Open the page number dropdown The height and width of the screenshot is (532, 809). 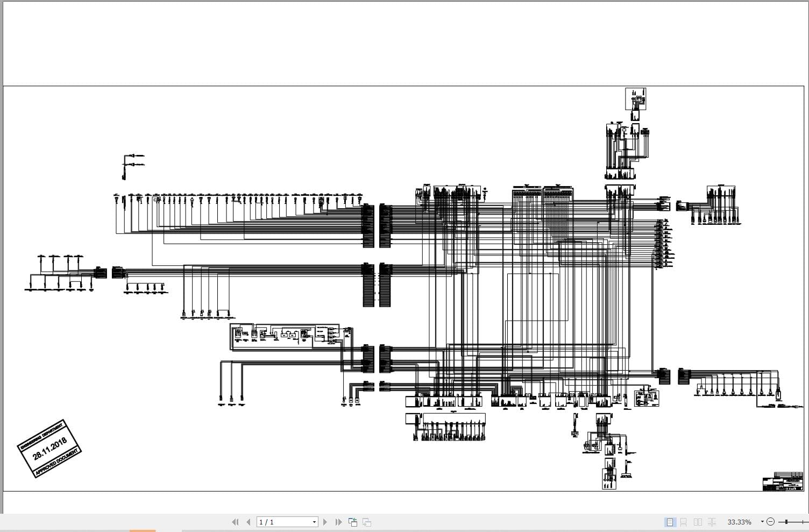314,522
